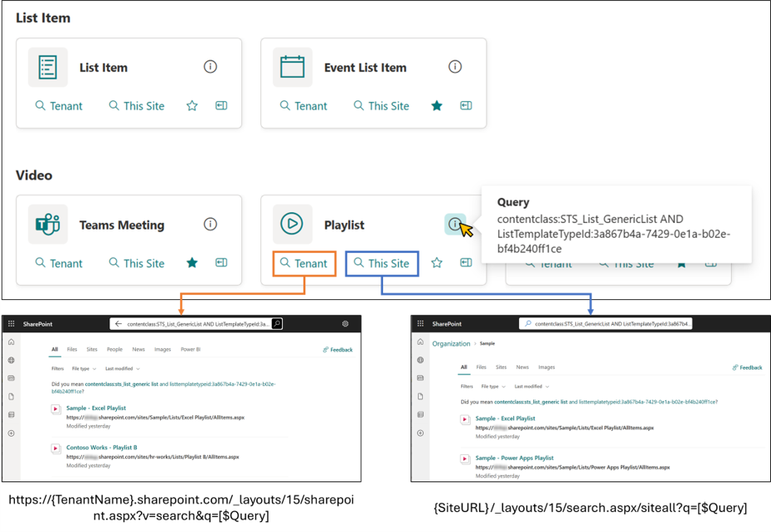The width and height of the screenshot is (771, 532).
Task: Unfavorite the Teams Meeting card star
Action: tap(192, 263)
